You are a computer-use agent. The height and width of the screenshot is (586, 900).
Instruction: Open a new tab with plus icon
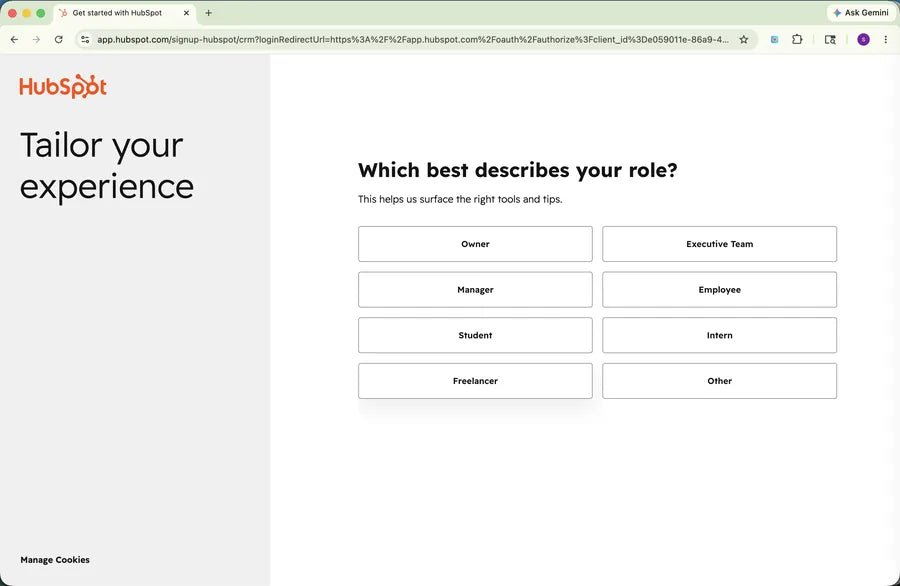pos(208,13)
